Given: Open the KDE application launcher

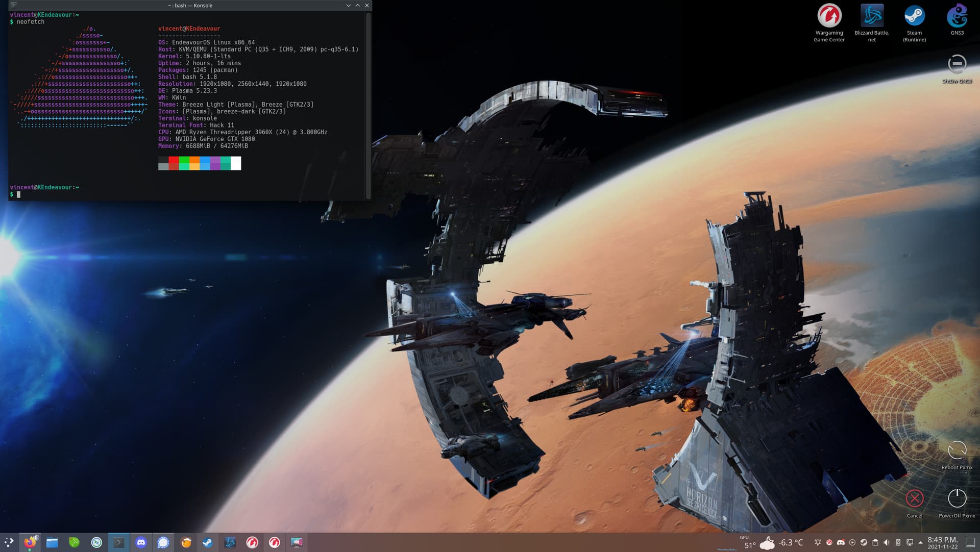Looking at the screenshot, I should (9, 542).
